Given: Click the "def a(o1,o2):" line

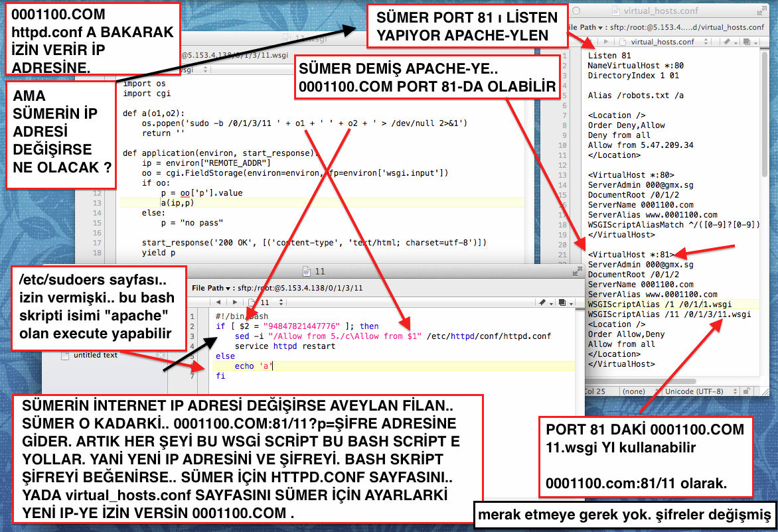Looking at the screenshot, I should pyautogui.click(x=154, y=113).
